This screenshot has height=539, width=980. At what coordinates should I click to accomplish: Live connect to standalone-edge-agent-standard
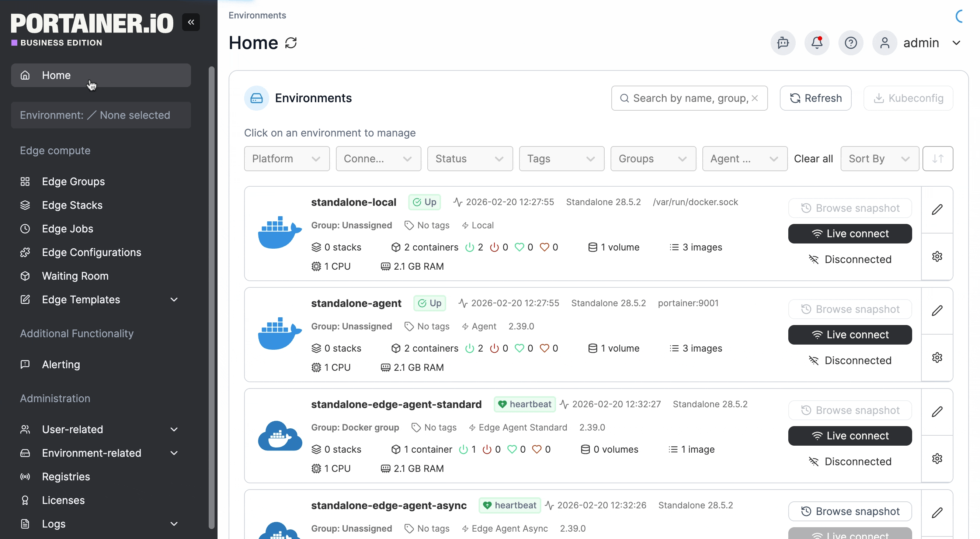tap(849, 436)
